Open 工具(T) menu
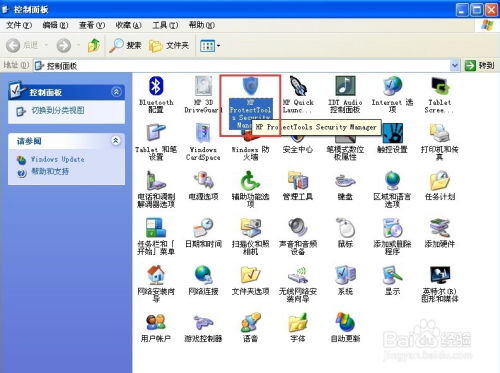500x373 pixels. pyautogui.click(x=165, y=25)
